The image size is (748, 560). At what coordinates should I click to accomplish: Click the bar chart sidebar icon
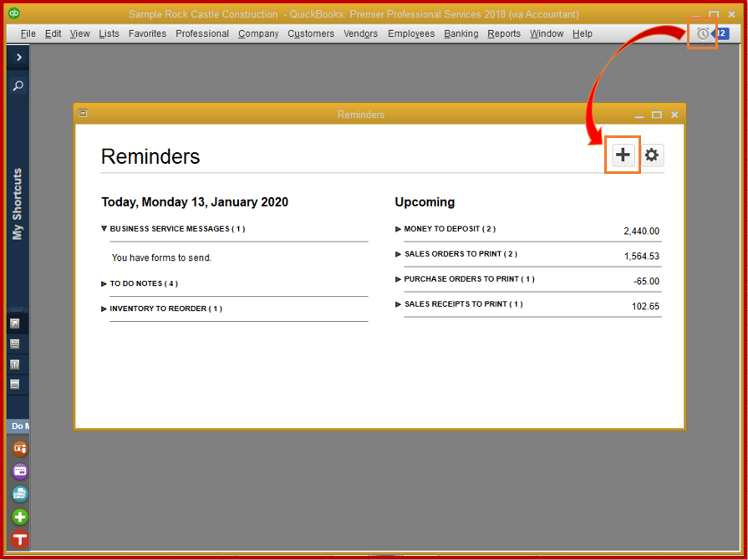(x=15, y=364)
